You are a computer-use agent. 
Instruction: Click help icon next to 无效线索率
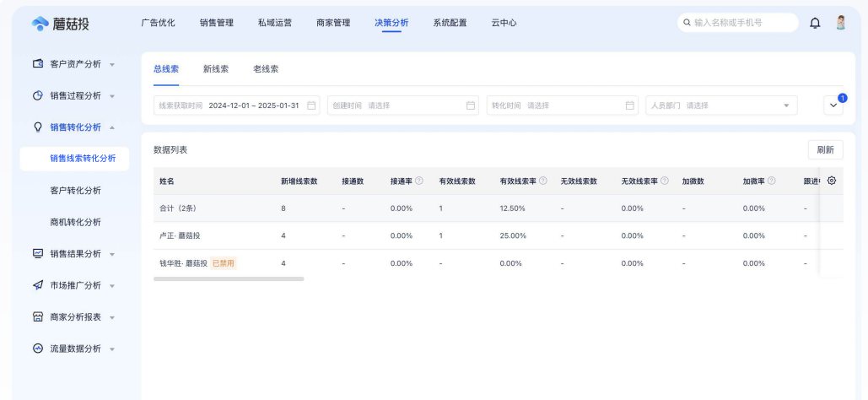click(x=665, y=181)
